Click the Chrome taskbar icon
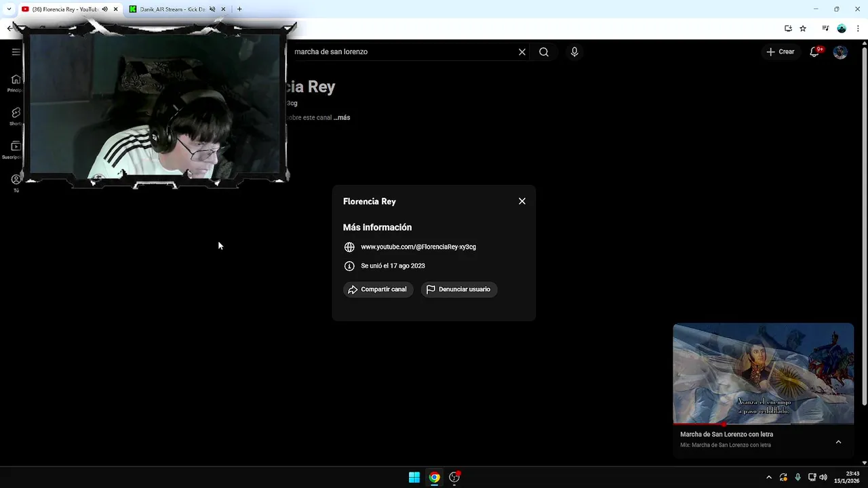This screenshot has width=868, height=488. pos(435,477)
